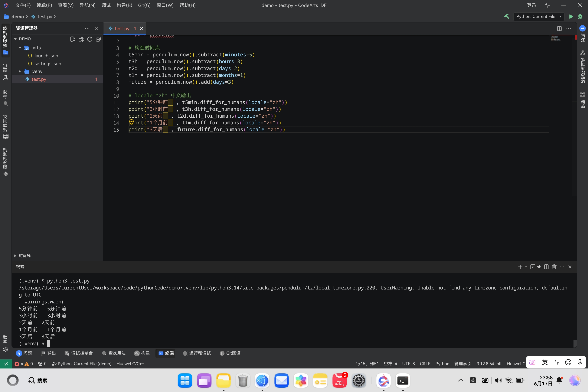Screen dimensions: 588x392
Task: Open the extensions view on right bar
Action: (x=583, y=34)
